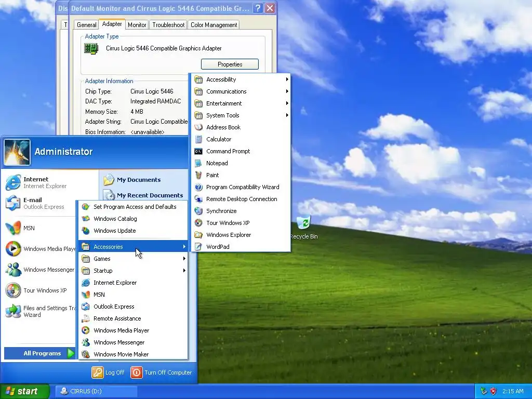Click the red security shield tray icon
532x399 pixels.
[x=494, y=391]
